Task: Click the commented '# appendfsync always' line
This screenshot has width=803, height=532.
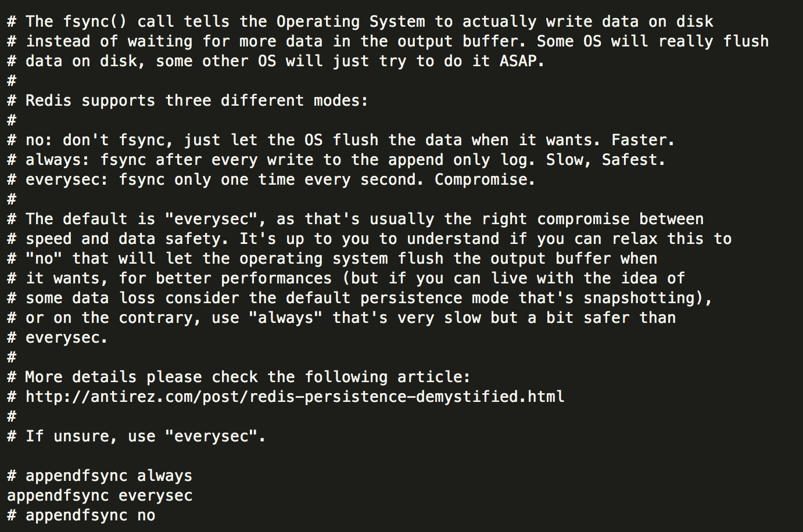Action: pyautogui.click(x=99, y=476)
